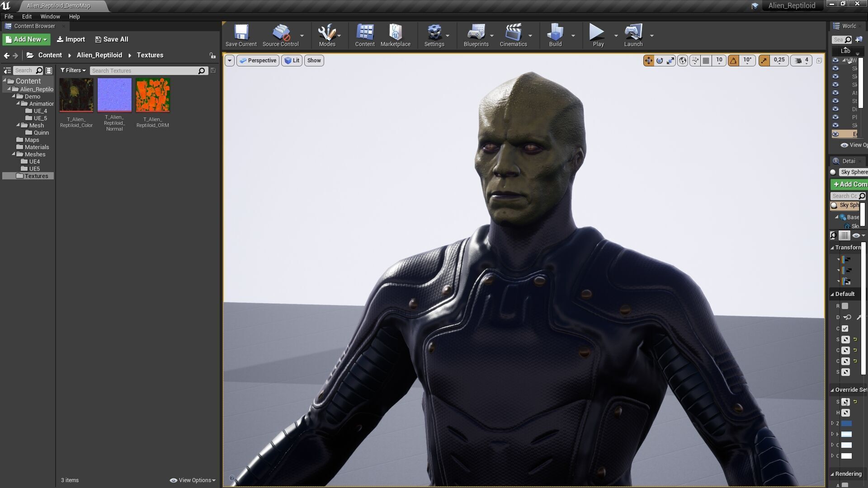
Task: Click the Add Component button in Details
Action: [x=849, y=184]
